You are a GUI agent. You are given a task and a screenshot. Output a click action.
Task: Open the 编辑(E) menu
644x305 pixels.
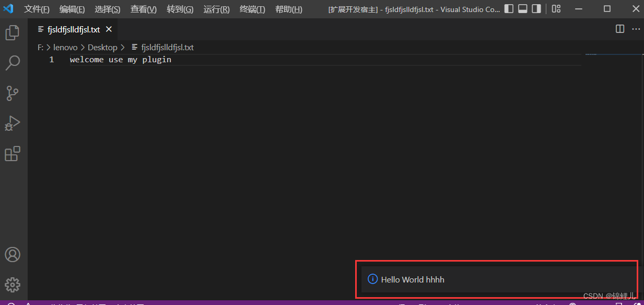[72, 9]
